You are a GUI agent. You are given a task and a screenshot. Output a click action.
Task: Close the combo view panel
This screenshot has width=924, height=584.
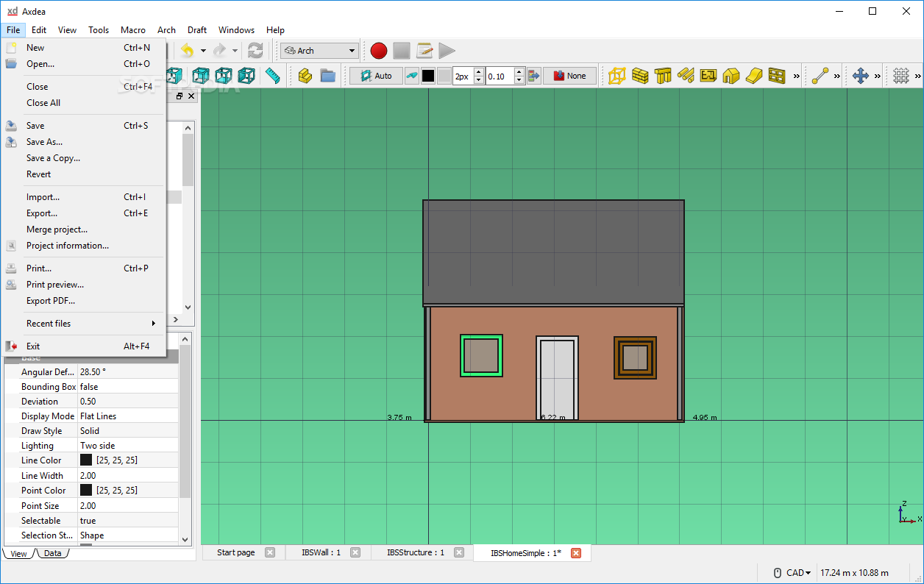pyautogui.click(x=191, y=96)
